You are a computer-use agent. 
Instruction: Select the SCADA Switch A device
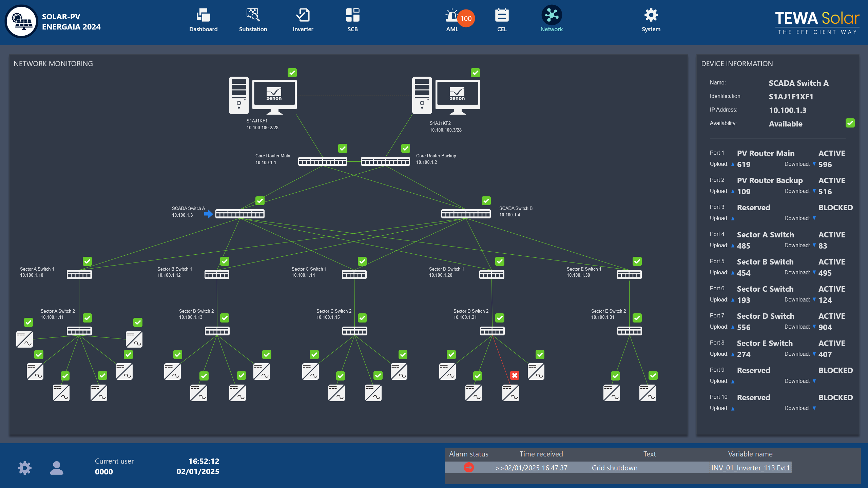240,214
